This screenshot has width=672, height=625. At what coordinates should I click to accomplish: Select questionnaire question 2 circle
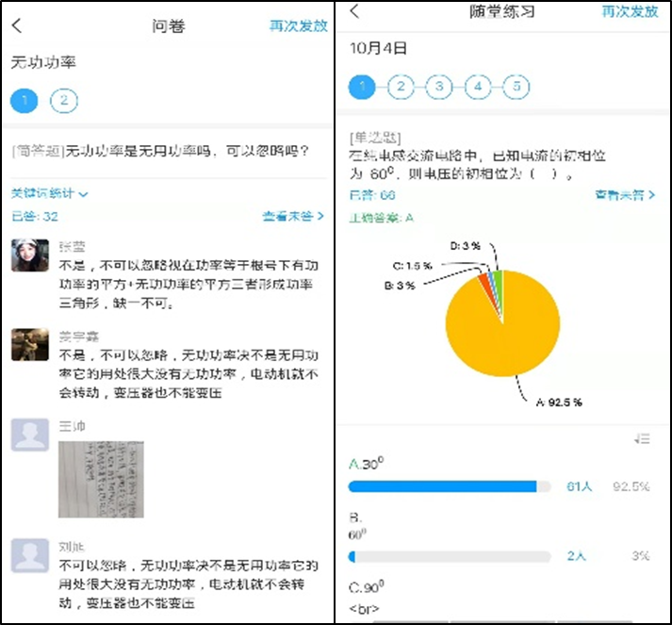point(64,101)
